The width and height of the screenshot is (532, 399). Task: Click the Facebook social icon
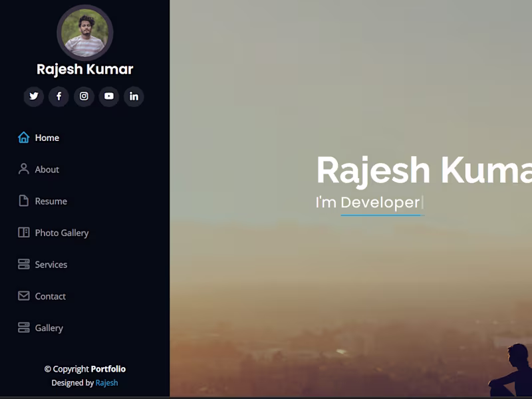(x=59, y=97)
